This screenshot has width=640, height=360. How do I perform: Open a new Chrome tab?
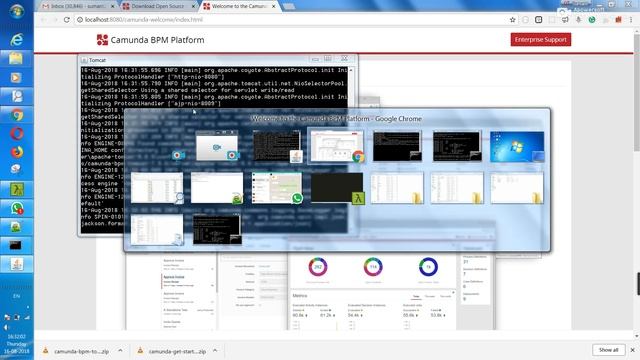pos(289,7)
